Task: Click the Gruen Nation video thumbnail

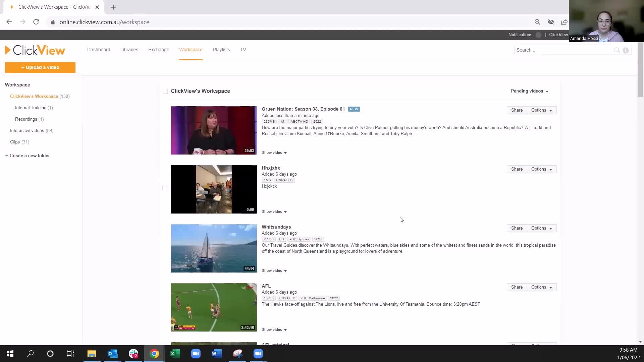Action: [214, 130]
